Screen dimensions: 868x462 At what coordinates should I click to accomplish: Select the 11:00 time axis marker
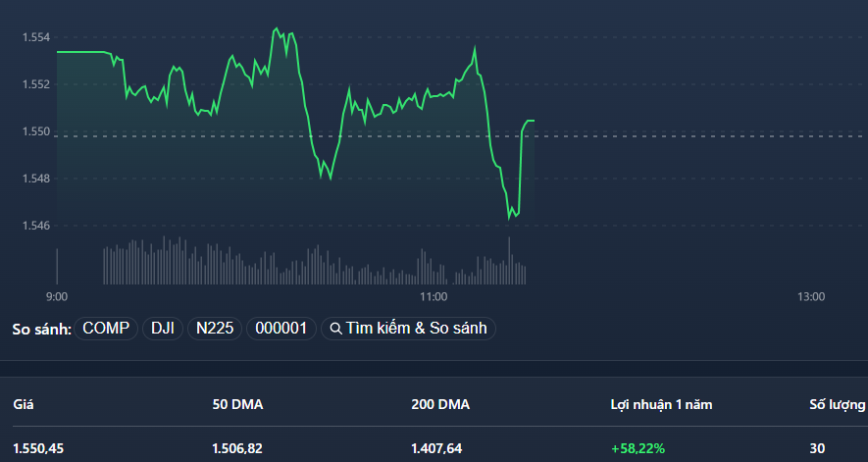[x=433, y=297]
